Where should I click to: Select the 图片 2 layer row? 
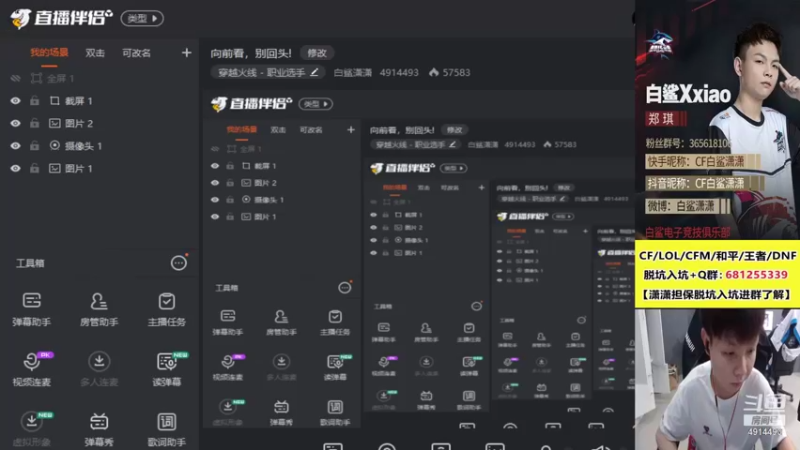coord(99,123)
